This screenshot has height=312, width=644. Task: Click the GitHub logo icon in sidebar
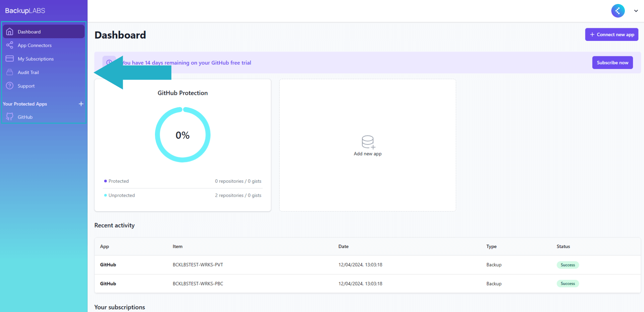pos(10,117)
